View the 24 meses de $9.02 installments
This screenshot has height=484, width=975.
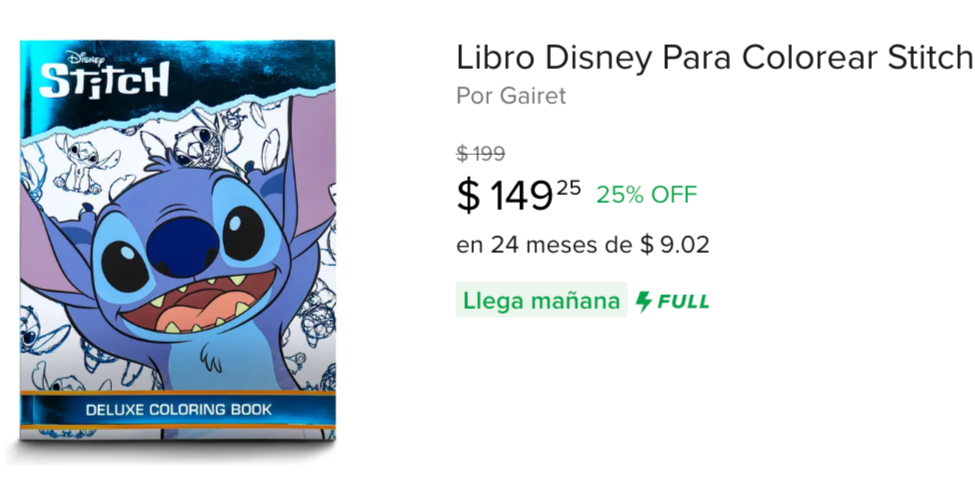coord(583,245)
